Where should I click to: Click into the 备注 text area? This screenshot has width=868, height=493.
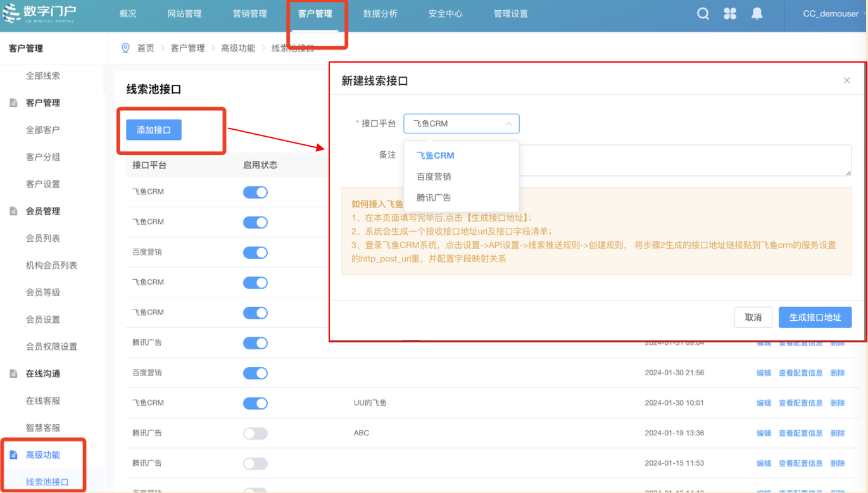pyautogui.click(x=627, y=160)
